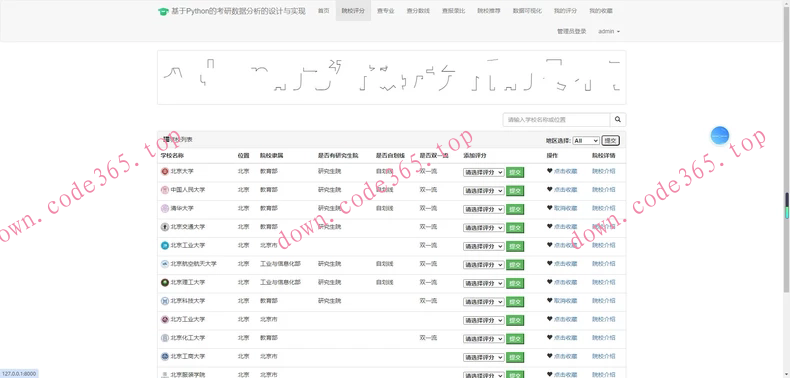Click the 北方工业大学 school logo
This screenshot has height=378, width=790.
click(x=164, y=320)
